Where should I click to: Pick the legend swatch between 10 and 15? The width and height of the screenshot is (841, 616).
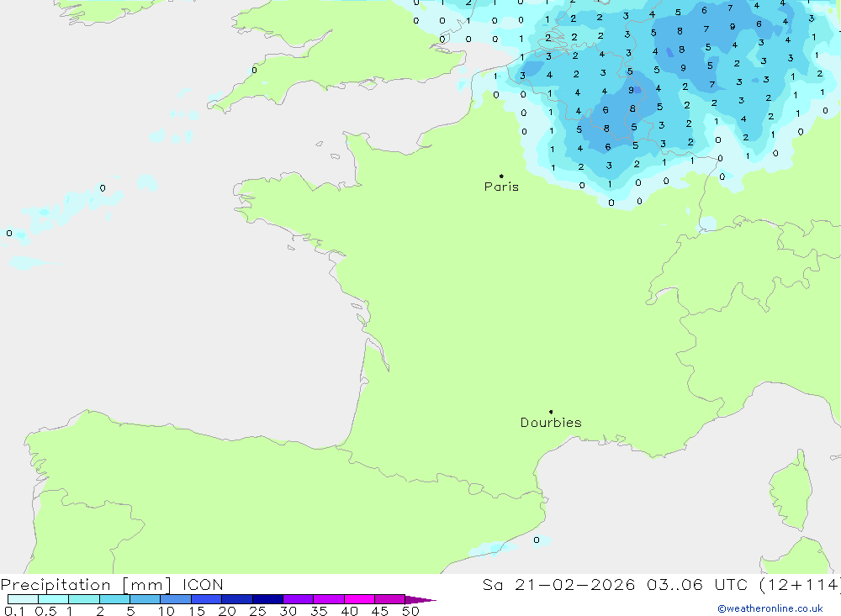tap(176, 599)
